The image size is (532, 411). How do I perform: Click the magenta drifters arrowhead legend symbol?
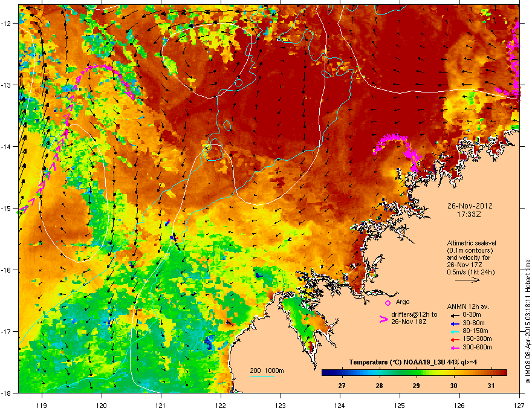383,319
